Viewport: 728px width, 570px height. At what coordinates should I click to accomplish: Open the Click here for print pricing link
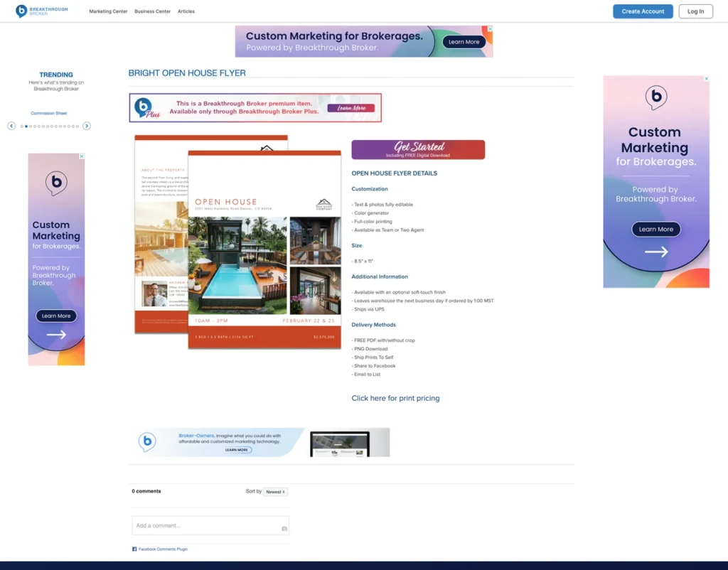pyautogui.click(x=395, y=398)
